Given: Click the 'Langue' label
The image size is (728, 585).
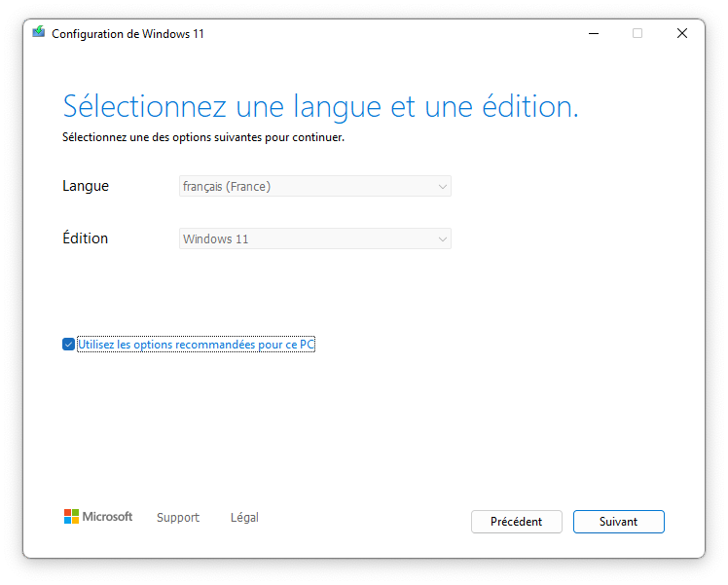Looking at the screenshot, I should (x=86, y=186).
